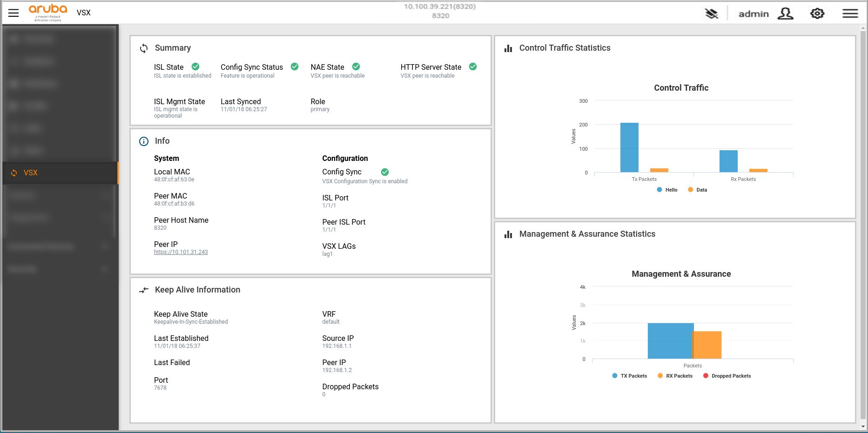
Task: Click the Aruba logo
Action: tap(48, 13)
